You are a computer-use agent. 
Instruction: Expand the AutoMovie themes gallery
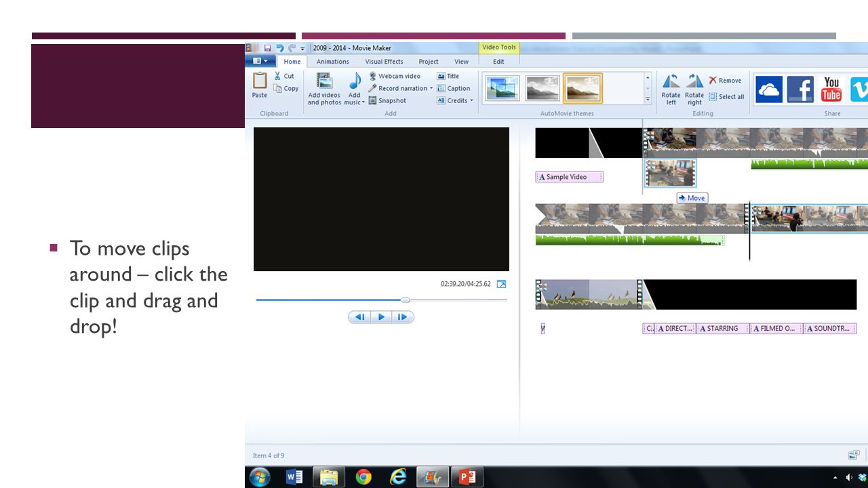point(648,100)
